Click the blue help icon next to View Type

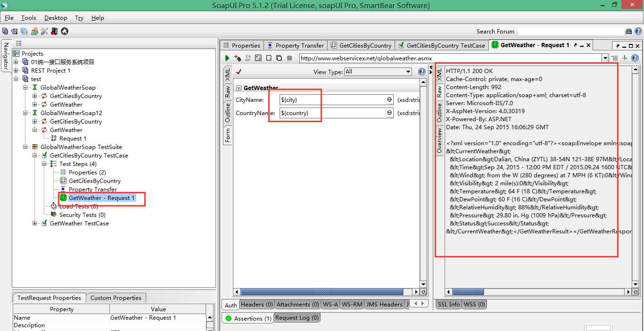click(x=422, y=72)
